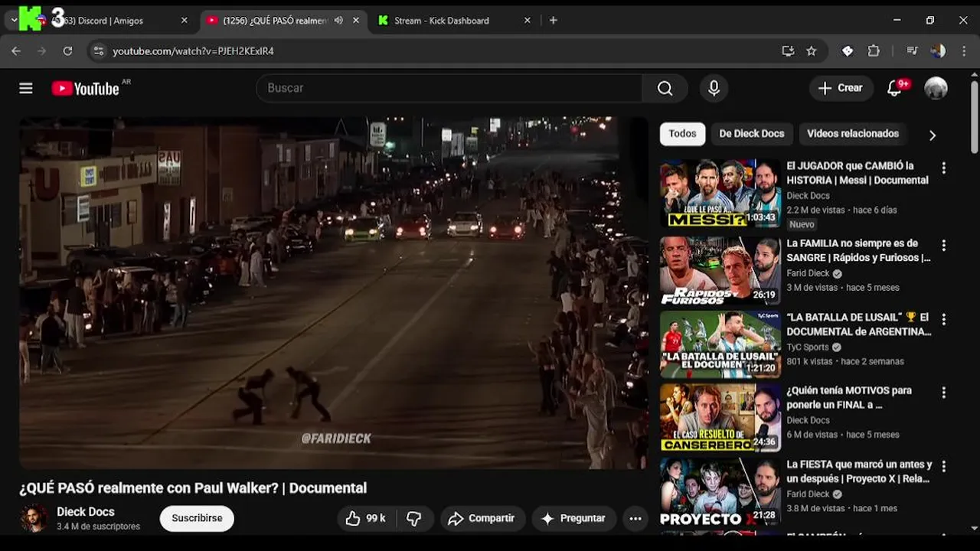
Task: Open the Messi documentary thumbnail
Action: pos(720,194)
